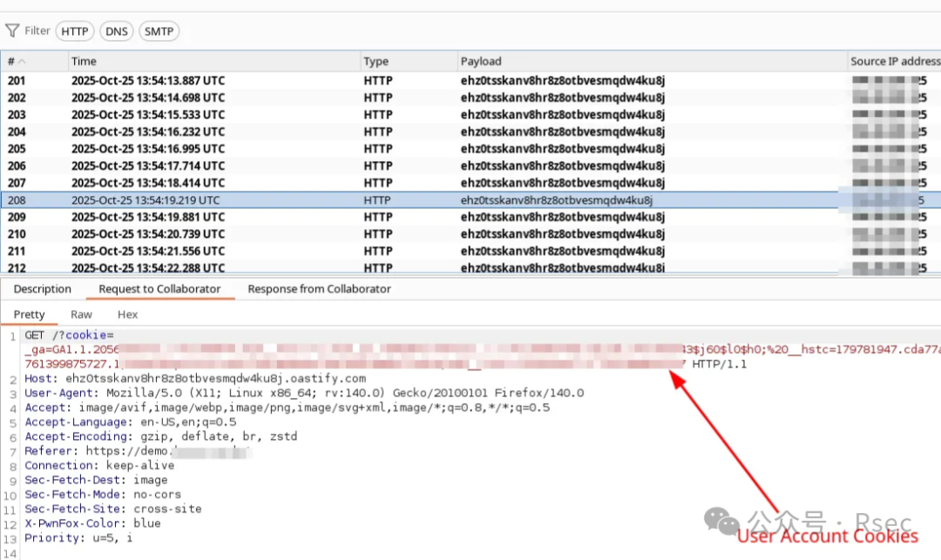941x560 pixels.
Task: Click time 13:54:13.887 UTC cell
Action: [x=148, y=80]
